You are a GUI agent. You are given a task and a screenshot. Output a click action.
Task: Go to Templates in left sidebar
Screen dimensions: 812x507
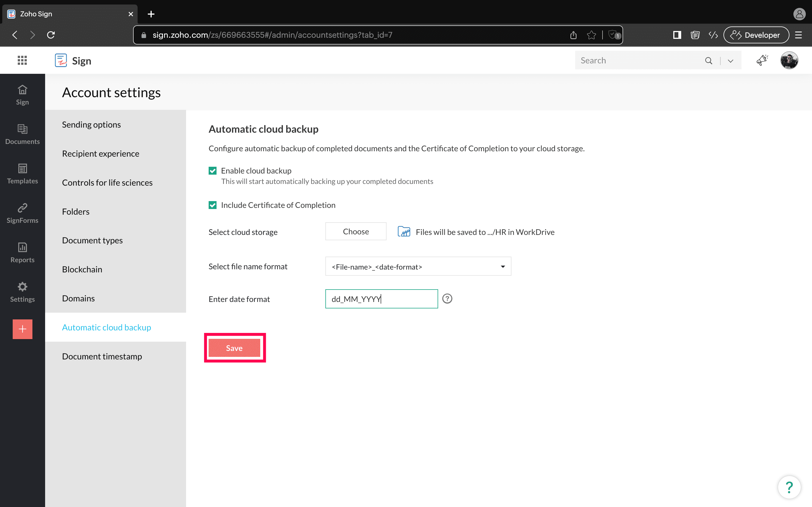[x=23, y=174]
